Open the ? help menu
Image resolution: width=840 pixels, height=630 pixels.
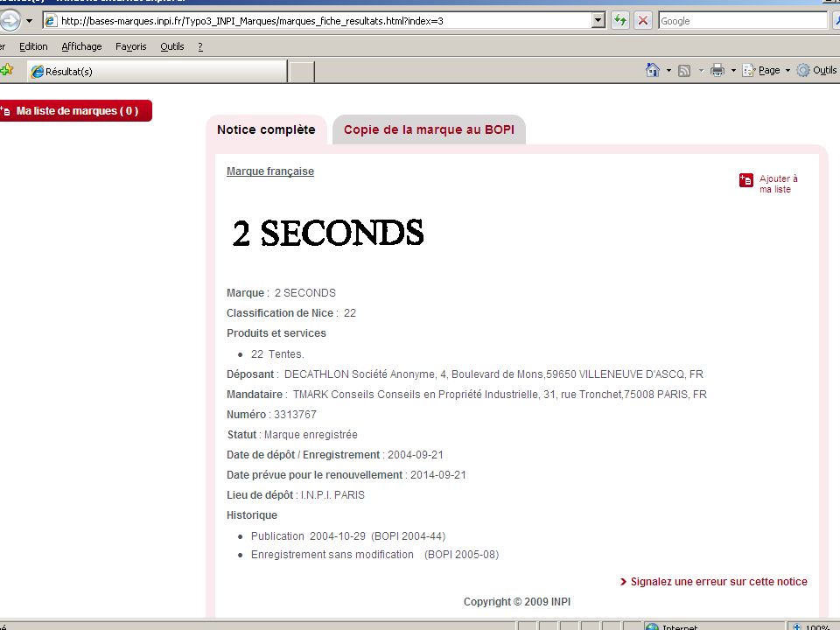coord(200,46)
